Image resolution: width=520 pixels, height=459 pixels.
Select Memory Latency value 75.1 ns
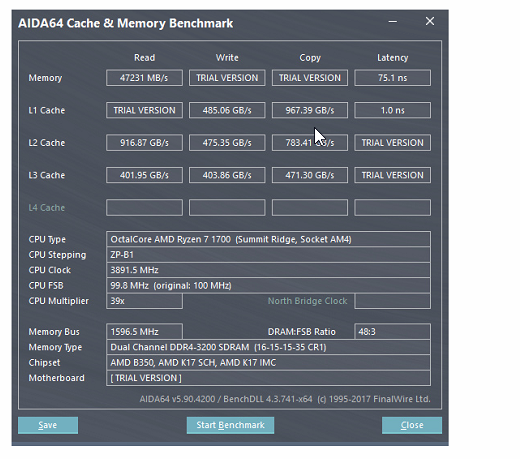click(x=392, y=78)
